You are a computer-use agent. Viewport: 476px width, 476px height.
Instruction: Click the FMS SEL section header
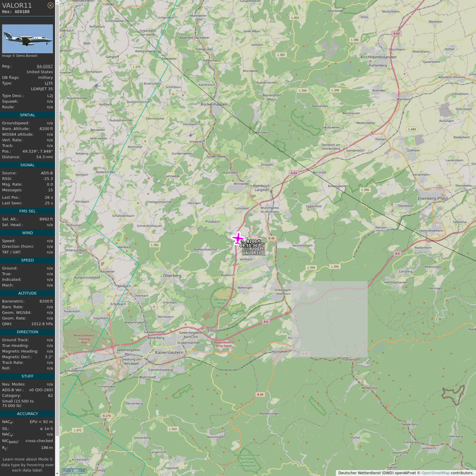click(27, 211)
